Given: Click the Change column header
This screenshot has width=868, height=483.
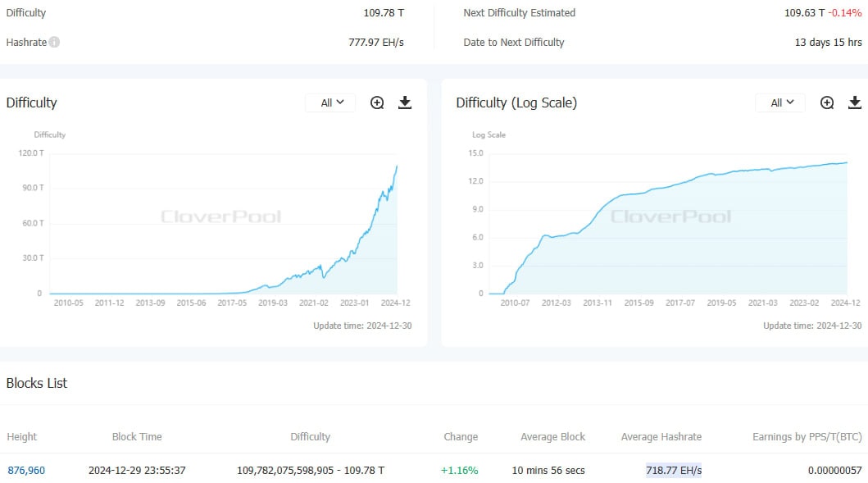Looking at the screenshot, I should point(461,436).
